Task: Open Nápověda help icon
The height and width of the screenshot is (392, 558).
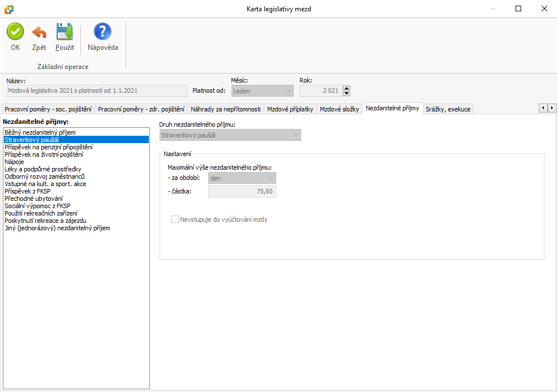Action: pyautogui.click(x=102, y=32)
